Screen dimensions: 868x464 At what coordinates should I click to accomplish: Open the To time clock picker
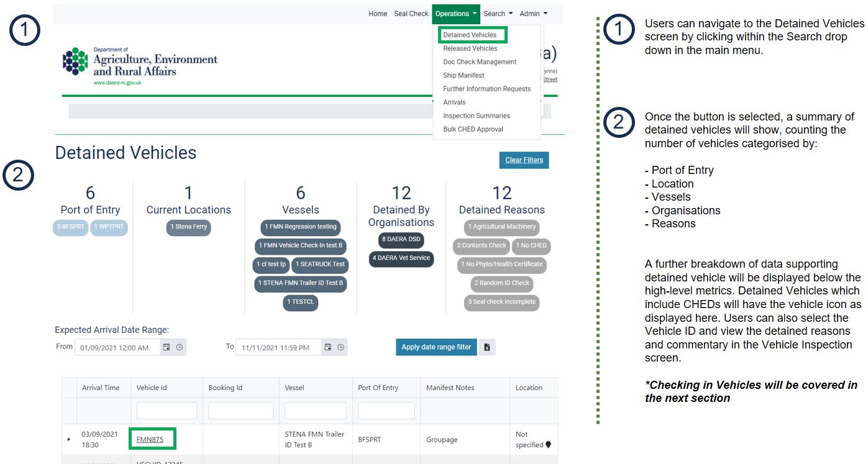pyautogui.click(x=340, y=347)
